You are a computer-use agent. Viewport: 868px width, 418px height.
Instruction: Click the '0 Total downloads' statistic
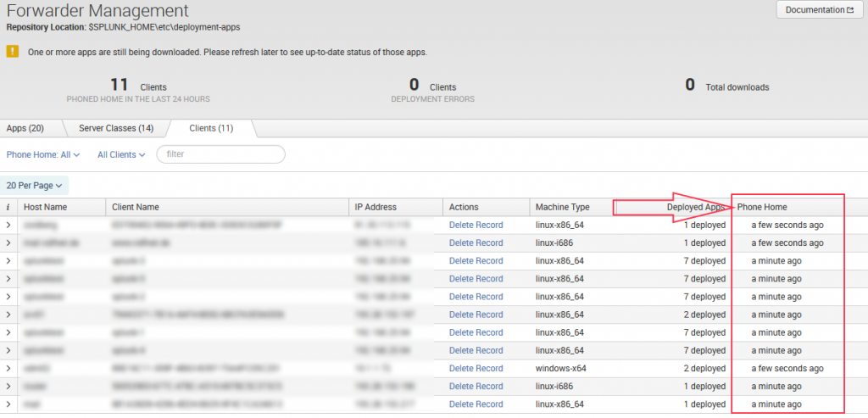pyautogui.click(x=726, y=86)
